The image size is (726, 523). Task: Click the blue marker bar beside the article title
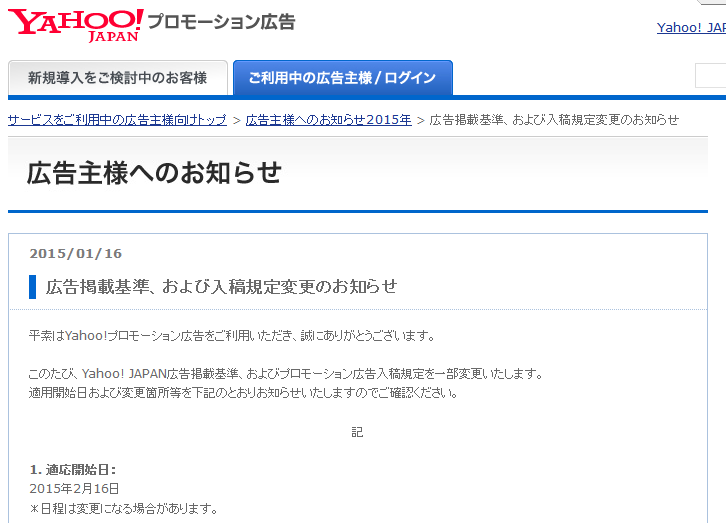point(33,287)
